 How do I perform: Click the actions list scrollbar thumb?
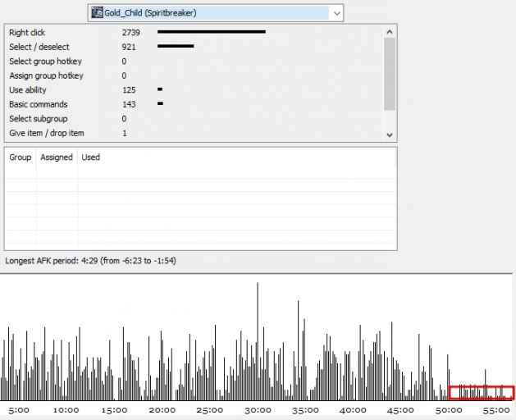(x=390, y=74)
